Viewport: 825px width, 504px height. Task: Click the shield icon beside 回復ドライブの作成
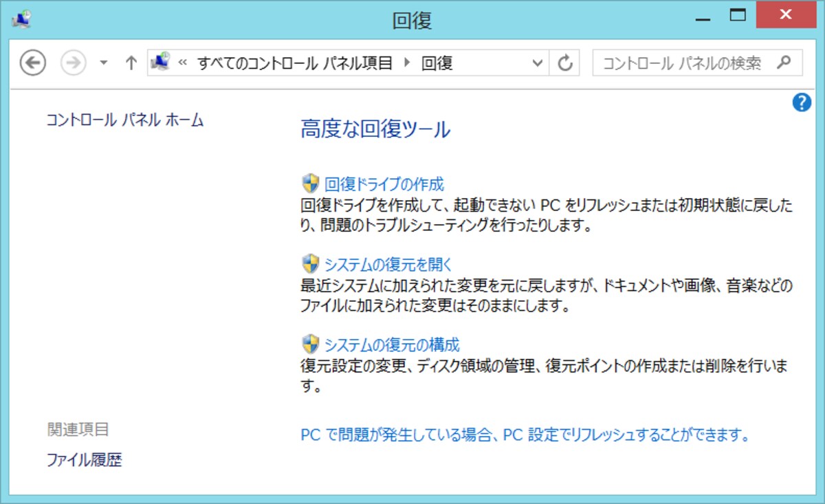pyautogui.click(x=311, y=184)
